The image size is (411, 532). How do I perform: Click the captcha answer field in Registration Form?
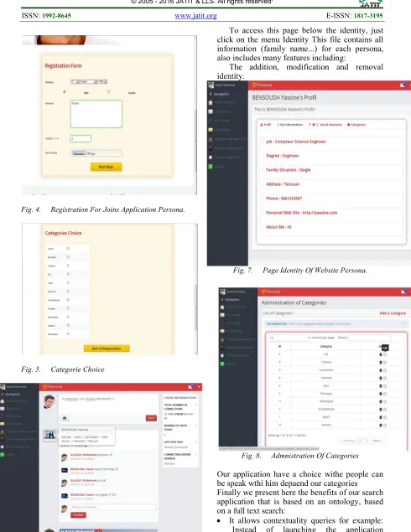pos(81,138)
